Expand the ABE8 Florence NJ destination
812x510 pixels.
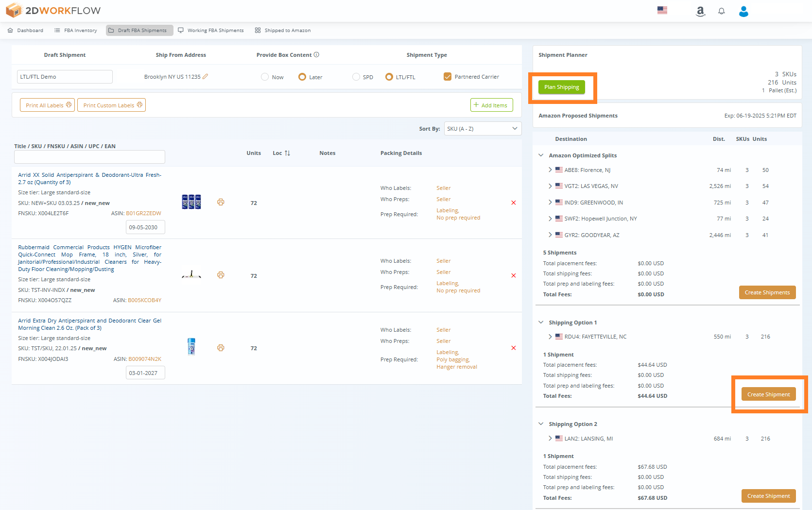tap(550, 170)
